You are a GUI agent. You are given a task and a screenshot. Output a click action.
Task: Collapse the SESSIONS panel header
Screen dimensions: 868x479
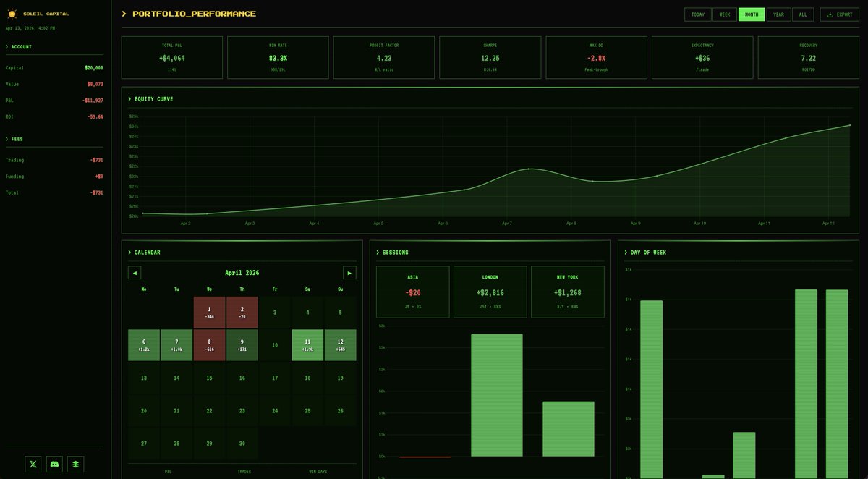point(392,253)
